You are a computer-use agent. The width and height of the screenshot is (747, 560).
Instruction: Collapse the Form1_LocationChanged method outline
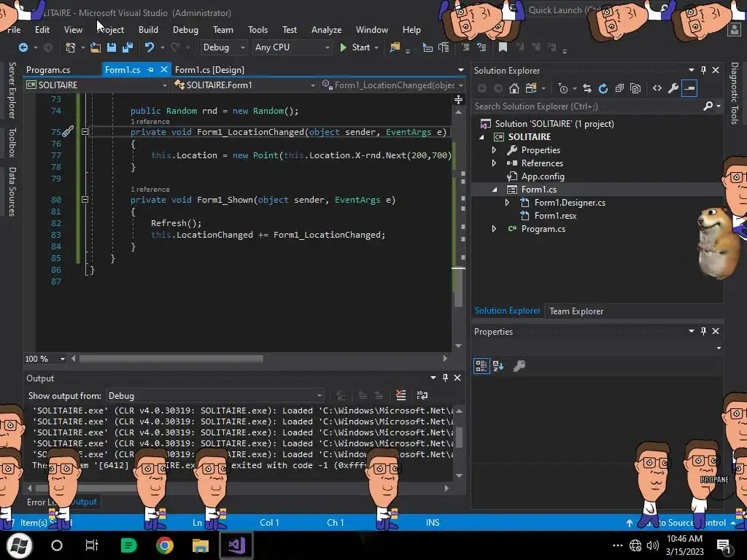(x=85, y=132)
